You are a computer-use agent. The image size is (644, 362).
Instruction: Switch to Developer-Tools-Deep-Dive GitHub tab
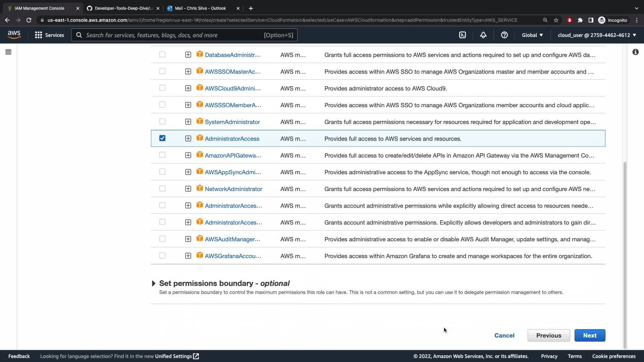[123, 8]
